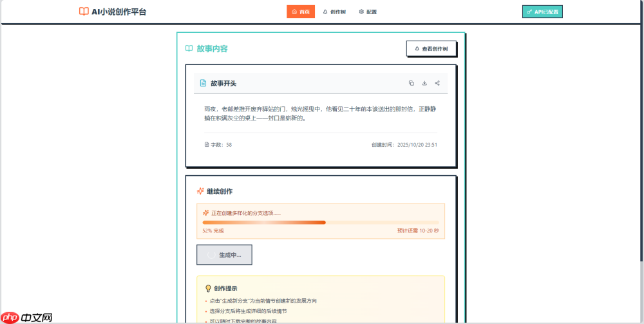Switch to the 创作树 nav item
The height and width of the screenshot is (324, 644).
pos(334,12)
